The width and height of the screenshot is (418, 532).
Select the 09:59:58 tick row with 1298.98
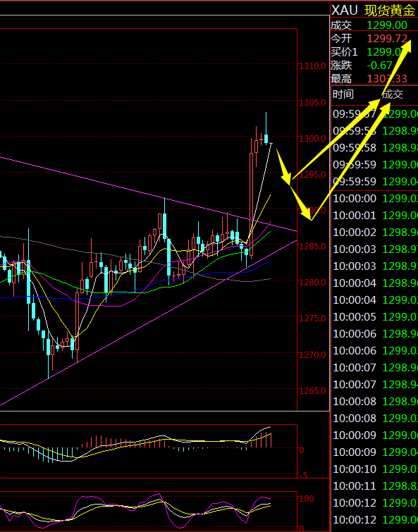click(x=375, y=147)
